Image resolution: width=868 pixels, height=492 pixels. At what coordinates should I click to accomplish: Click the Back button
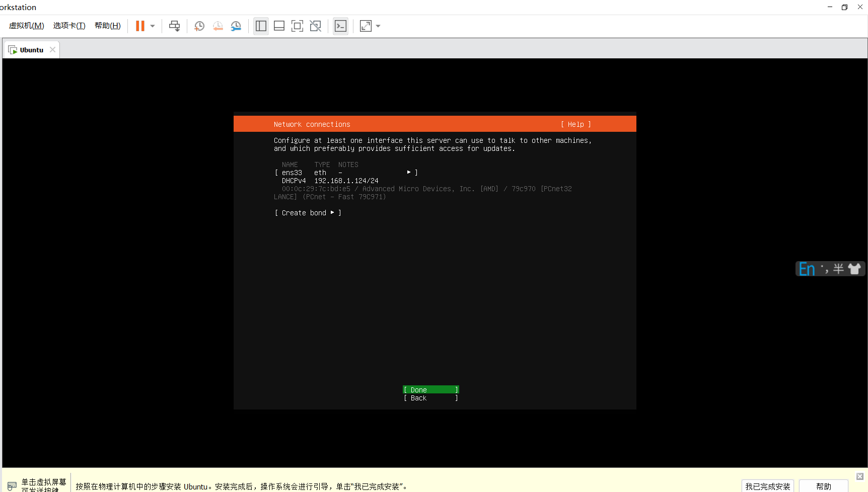click(x=431, y=398)
